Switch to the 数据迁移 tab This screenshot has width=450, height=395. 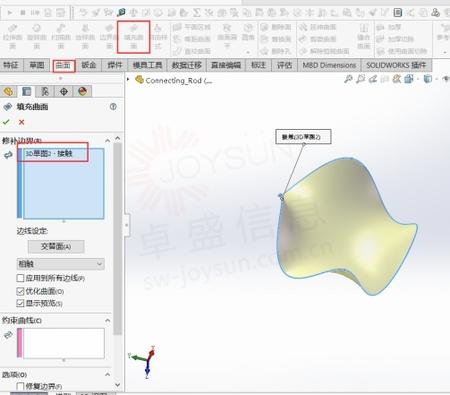click(187, 65)
